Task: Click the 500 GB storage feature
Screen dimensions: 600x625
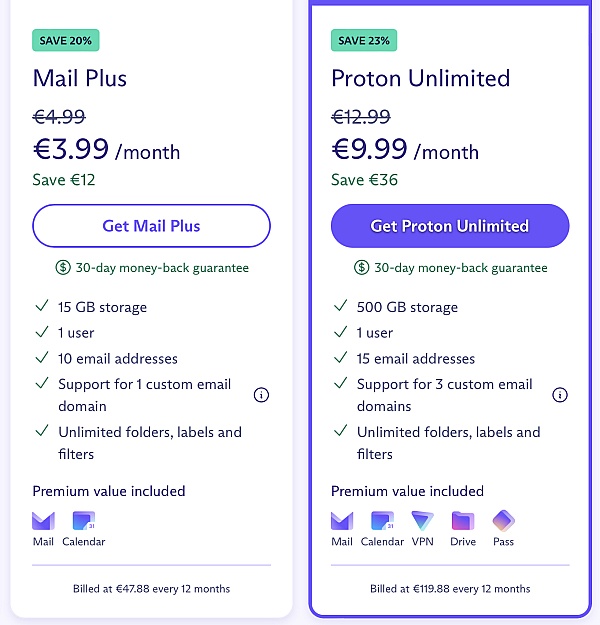Action: tap(407, 307)
